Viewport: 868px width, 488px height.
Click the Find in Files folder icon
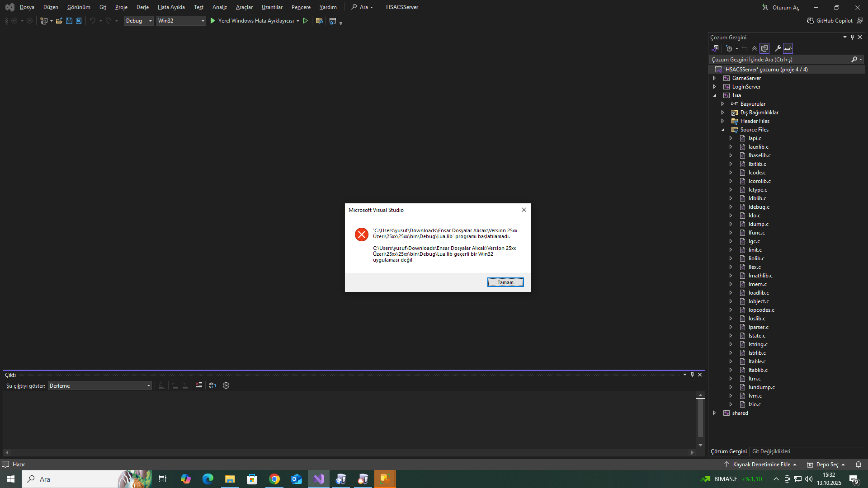click(319, 21)
